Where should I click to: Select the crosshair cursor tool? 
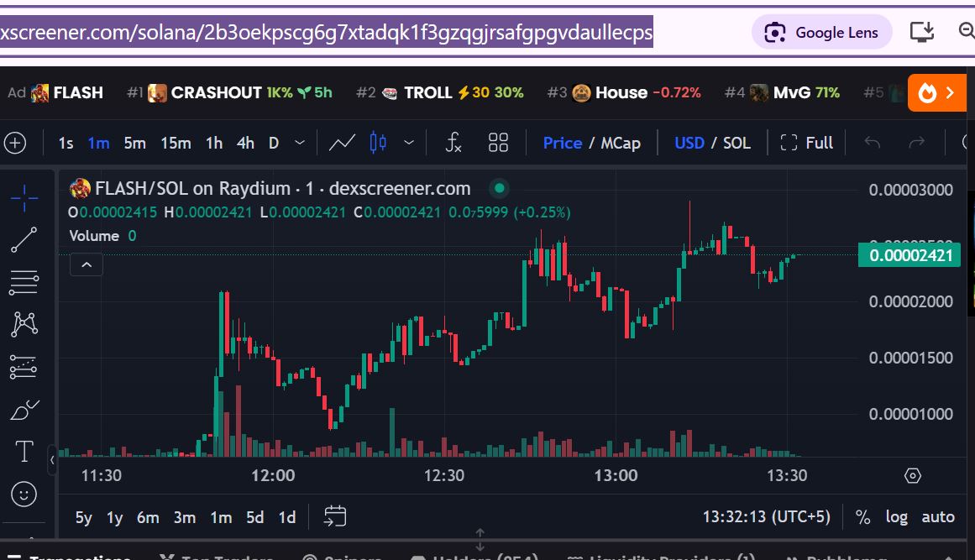[x=24, y=198]
